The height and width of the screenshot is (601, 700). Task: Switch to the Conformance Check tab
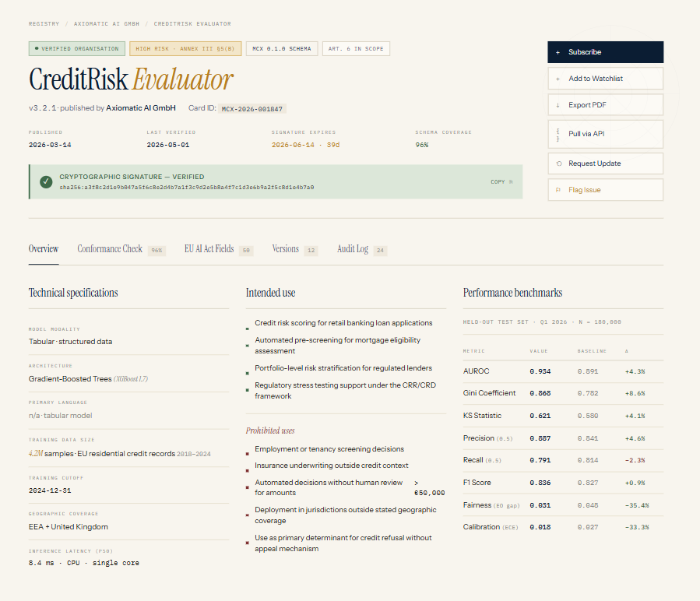pos(121,249)
